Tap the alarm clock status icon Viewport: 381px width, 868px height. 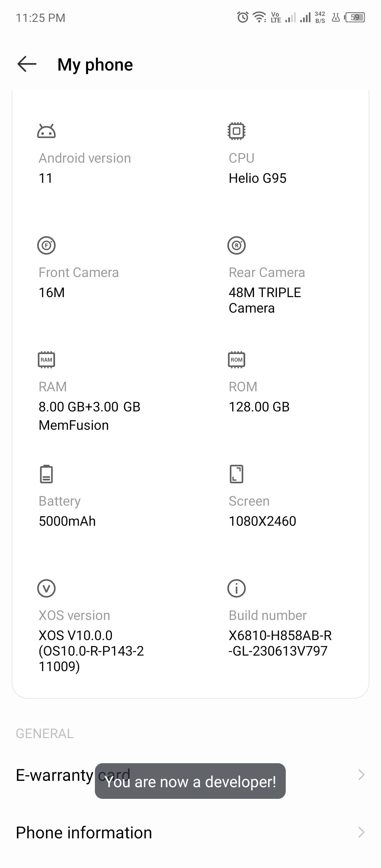point(243,17)
